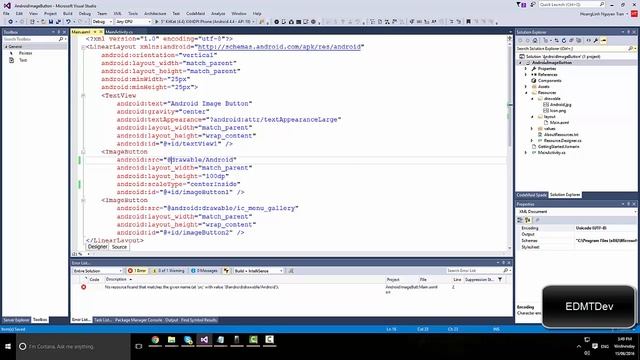
Task: Expand the References node
Action: pos(526,75)
